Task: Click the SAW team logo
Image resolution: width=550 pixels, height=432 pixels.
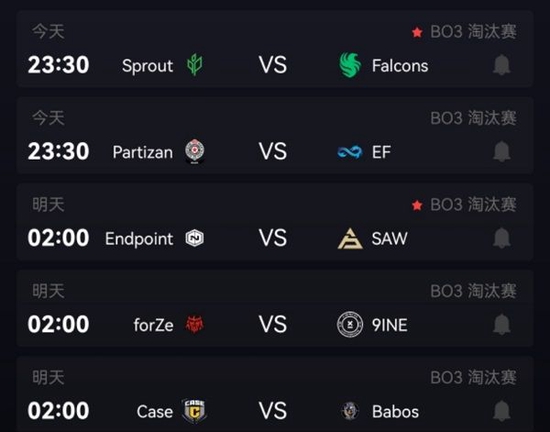Action: (x=350, y=238)
